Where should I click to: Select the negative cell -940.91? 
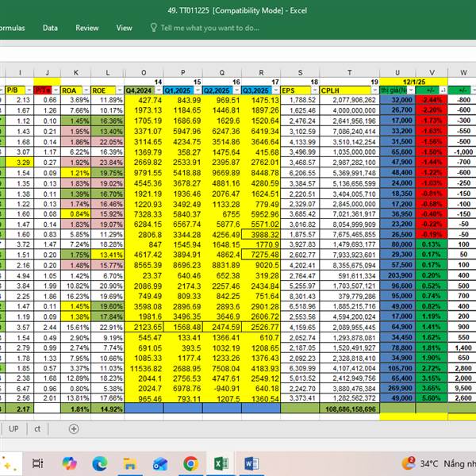(222, 388)
